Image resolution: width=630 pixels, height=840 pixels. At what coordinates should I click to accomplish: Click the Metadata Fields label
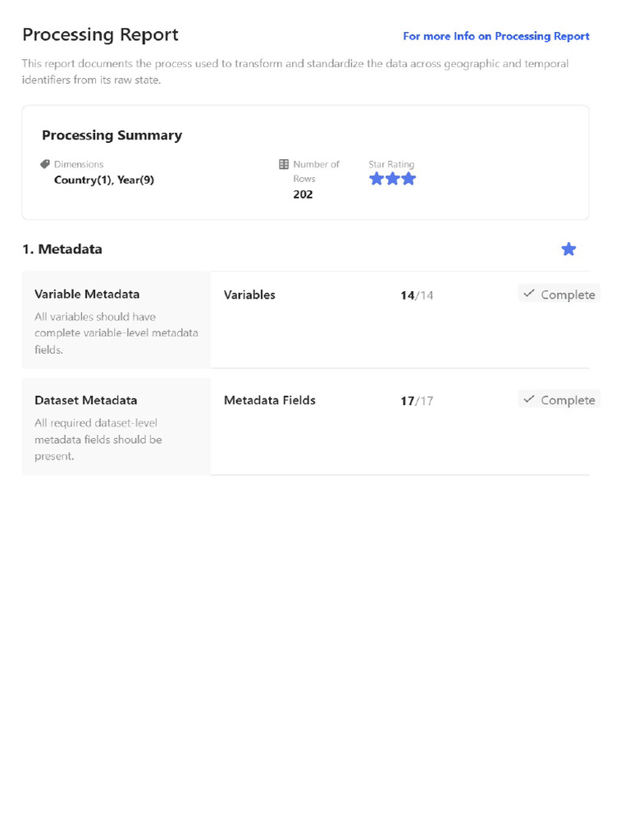[270, 400]
